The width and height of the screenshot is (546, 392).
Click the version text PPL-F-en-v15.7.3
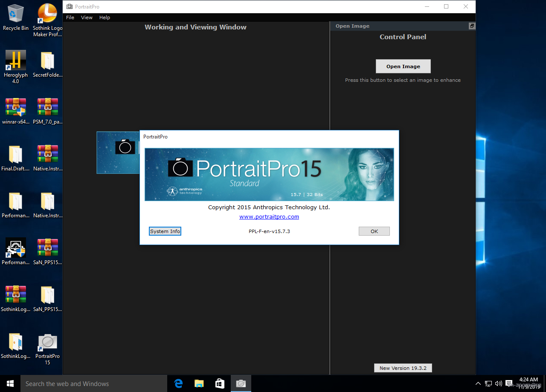(269, 231)
